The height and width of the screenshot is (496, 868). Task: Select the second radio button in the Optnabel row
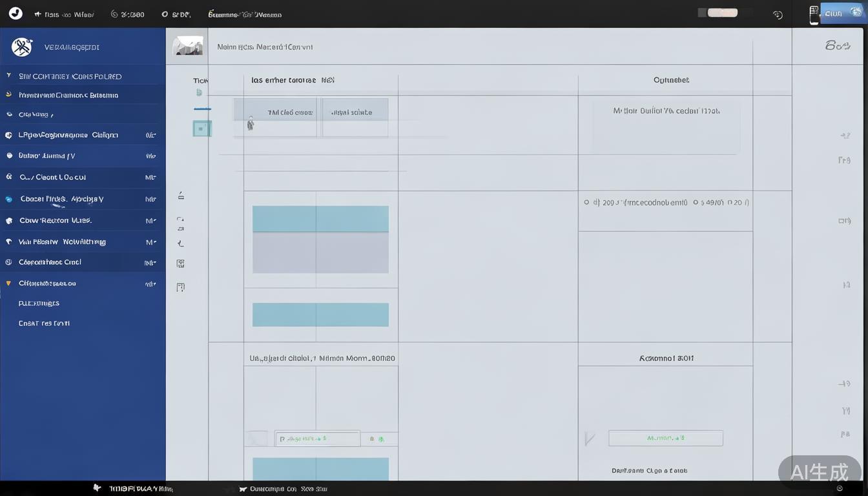(696, 202)
